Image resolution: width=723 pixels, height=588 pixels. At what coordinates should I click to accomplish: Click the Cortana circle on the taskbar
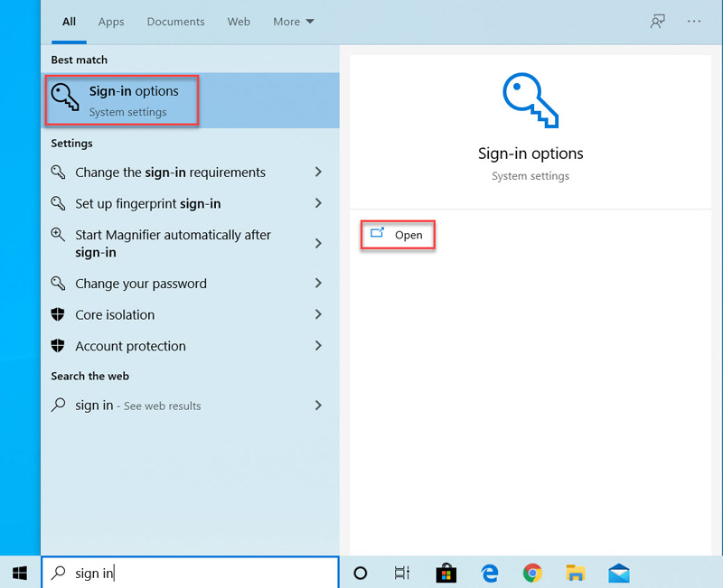[360, 573]
